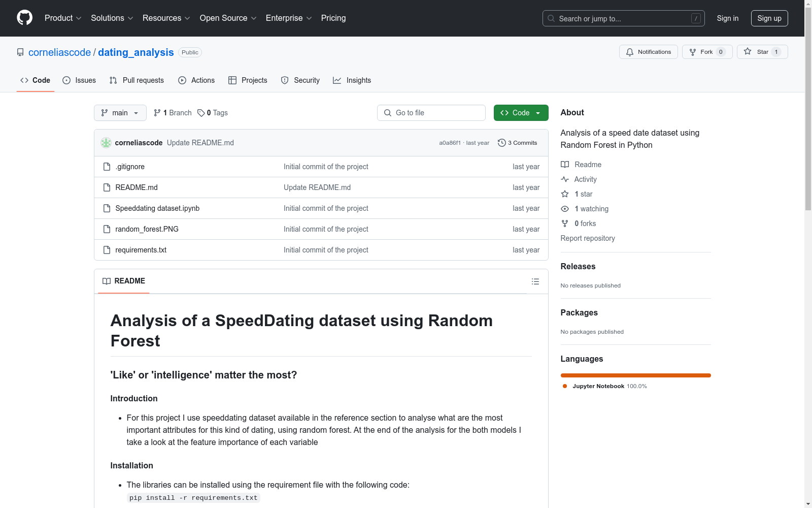The height and width of the screenshot is (508, 812).
Task: Click the Sign up button
Action: 769,18
